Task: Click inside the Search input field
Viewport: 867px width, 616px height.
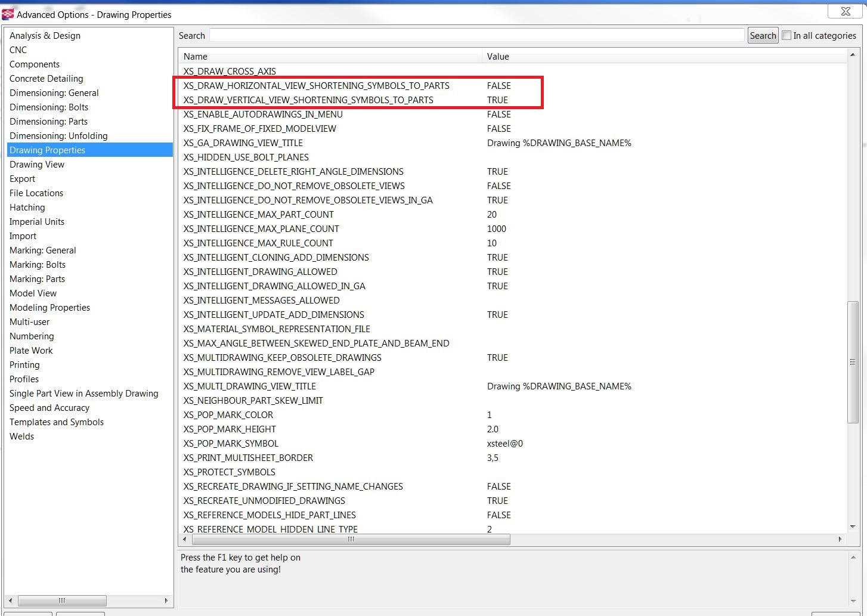Action: point(477,36)
